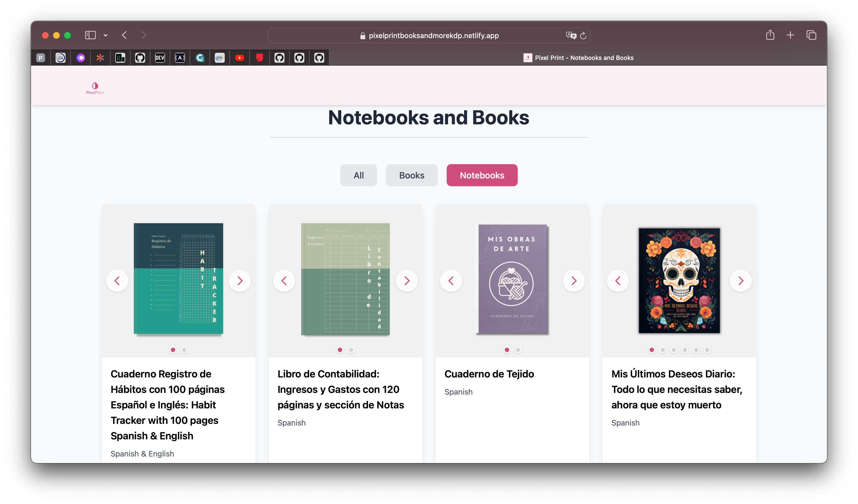858x504 pixels.
Task: Show next image of Libro de Contabilidad
Action: pos(407,281)
